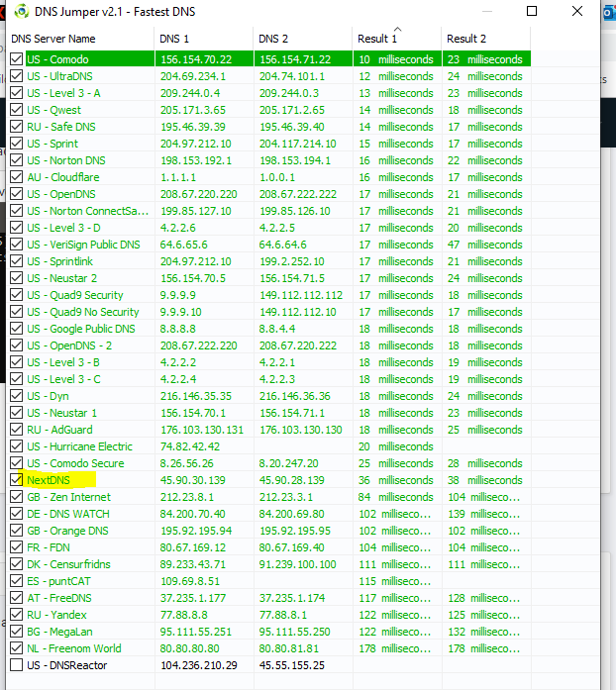Uncheck the DE - DNS WATCH checkbox
Image resolution: width=616 pixels, height=690 pixels.
[16, 514]
